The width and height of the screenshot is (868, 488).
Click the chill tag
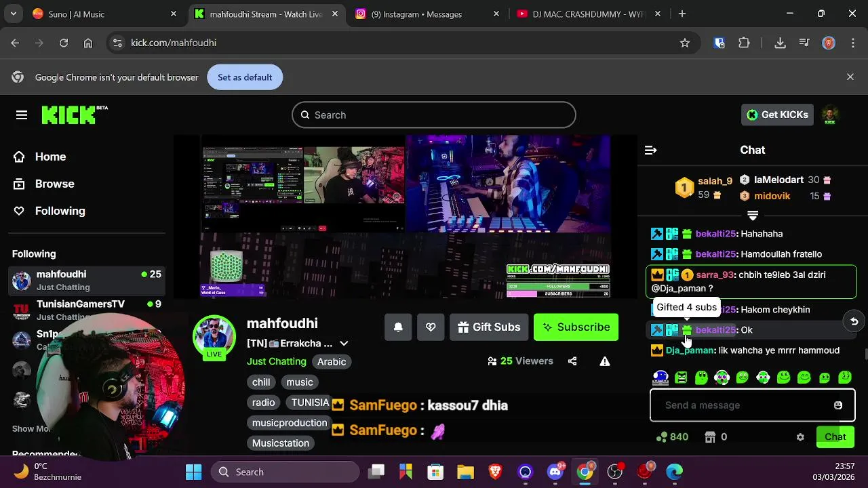pyautogui.click(x=261, y=382)
